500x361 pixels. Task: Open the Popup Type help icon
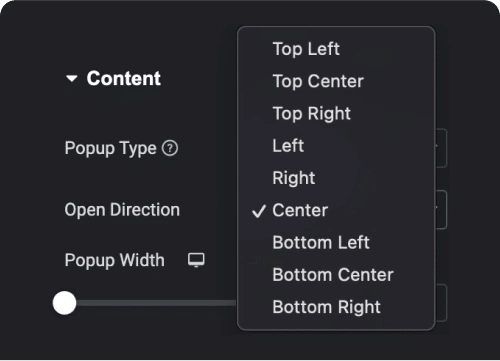click(x=170, y=148)
